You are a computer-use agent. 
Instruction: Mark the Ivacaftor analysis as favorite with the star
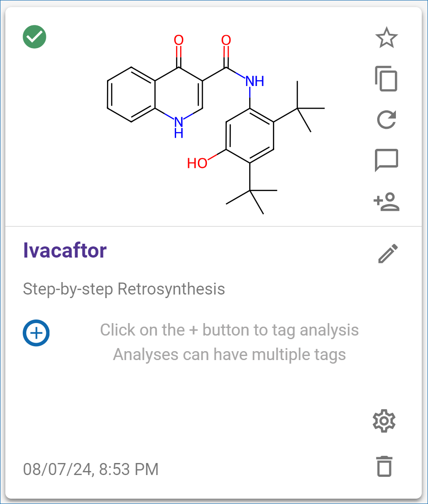386,37
